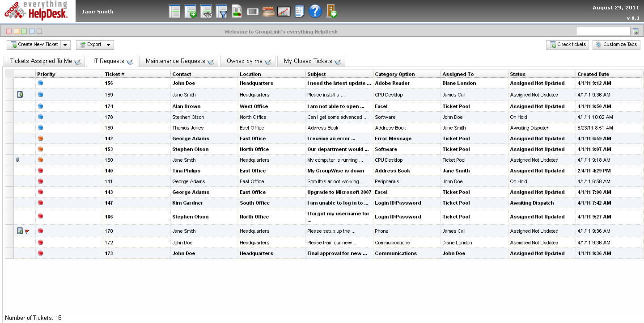Viewport: 644px width, 323px height.
Task: Open the knowledge base books icon
Action: pyautogui.click(x=268, y=12)
